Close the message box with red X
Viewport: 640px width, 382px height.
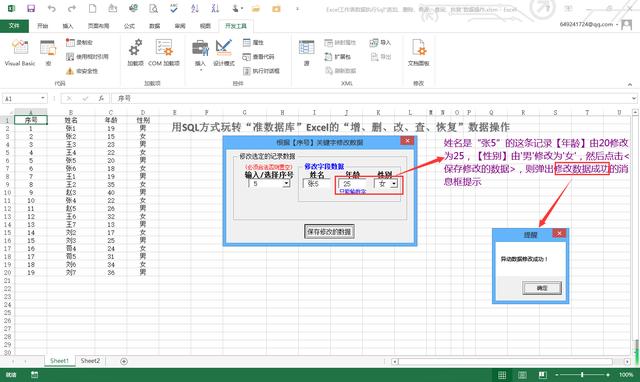pos(560,233)
